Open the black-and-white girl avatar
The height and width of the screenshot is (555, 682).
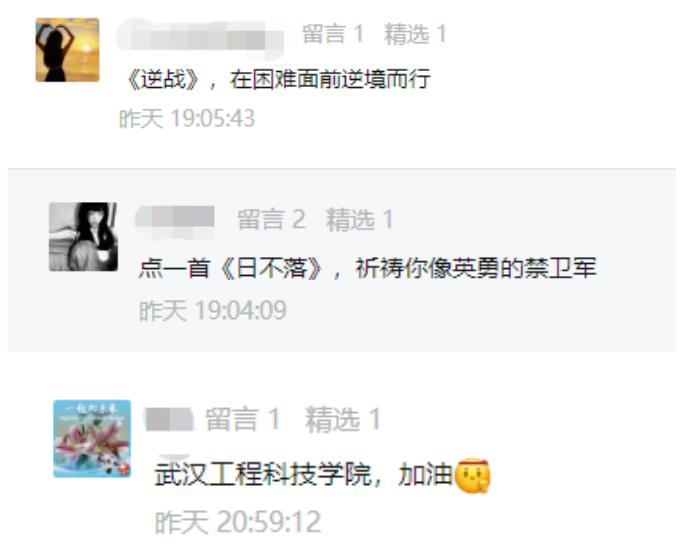[x=83, y=237]
